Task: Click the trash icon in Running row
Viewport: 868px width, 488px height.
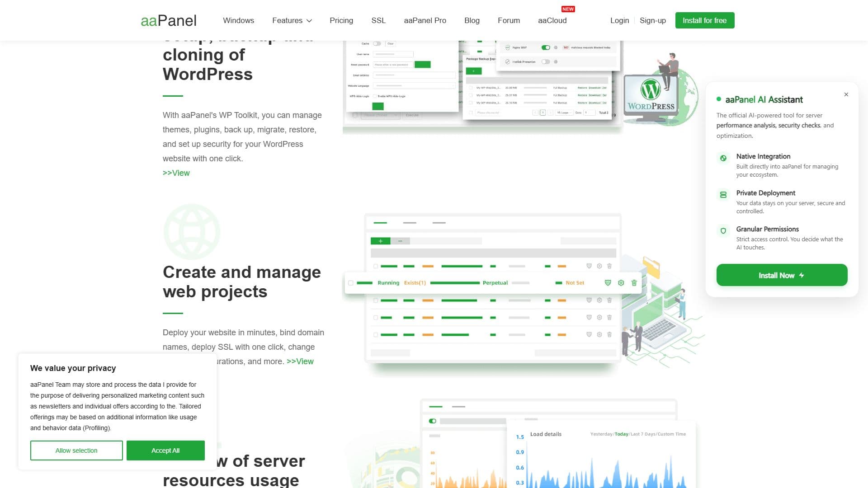Action: [x=634, y=283]
